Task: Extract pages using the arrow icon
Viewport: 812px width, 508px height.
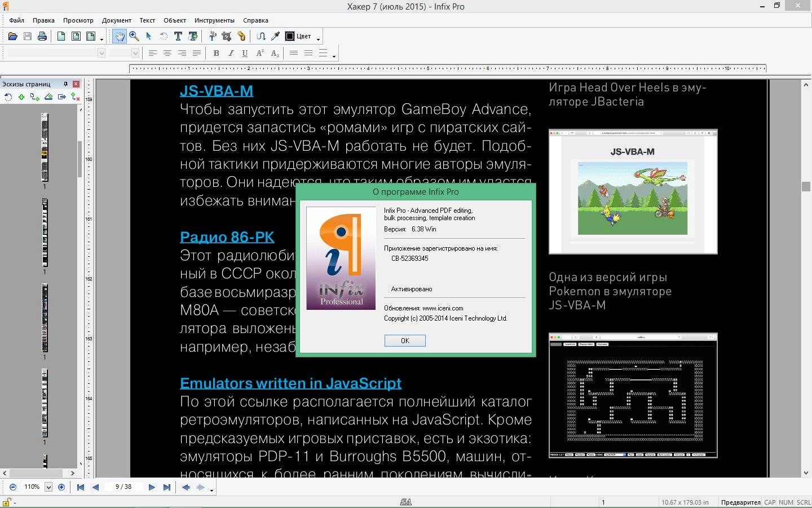Action: tap(62, 97)
